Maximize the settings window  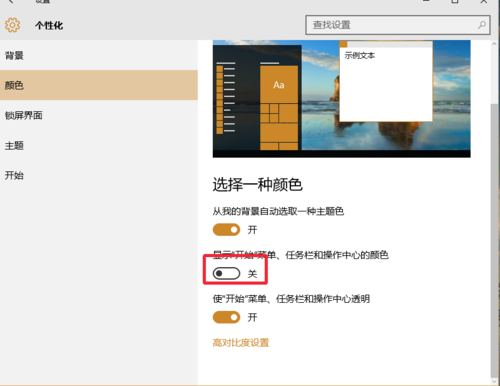click(x=455, y=1)
